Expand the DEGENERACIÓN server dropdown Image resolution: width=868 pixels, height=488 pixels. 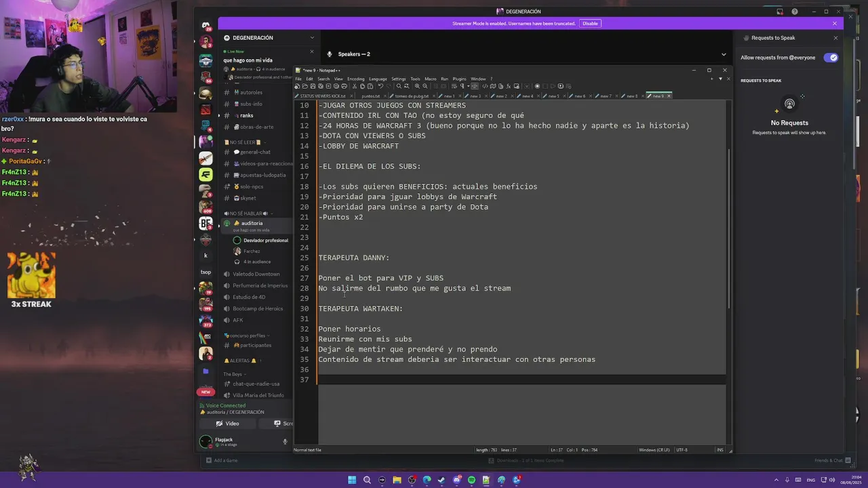[312, 38]
